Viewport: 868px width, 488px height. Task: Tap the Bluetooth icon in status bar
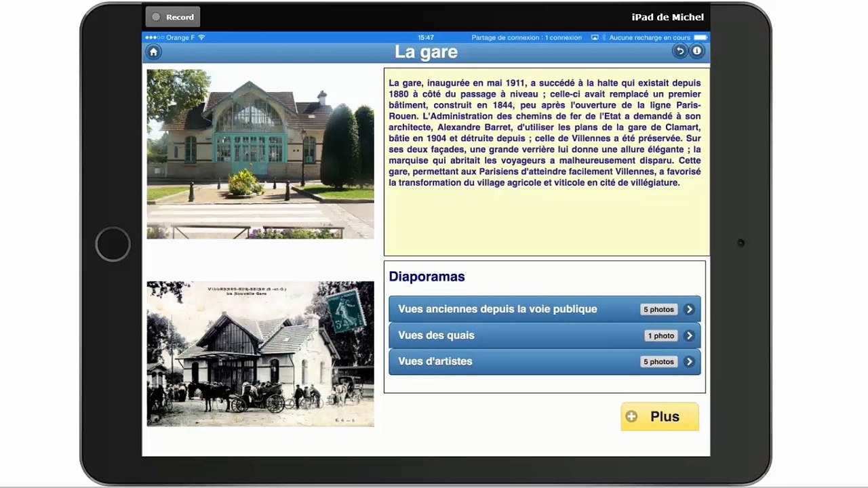coord(604,37)
